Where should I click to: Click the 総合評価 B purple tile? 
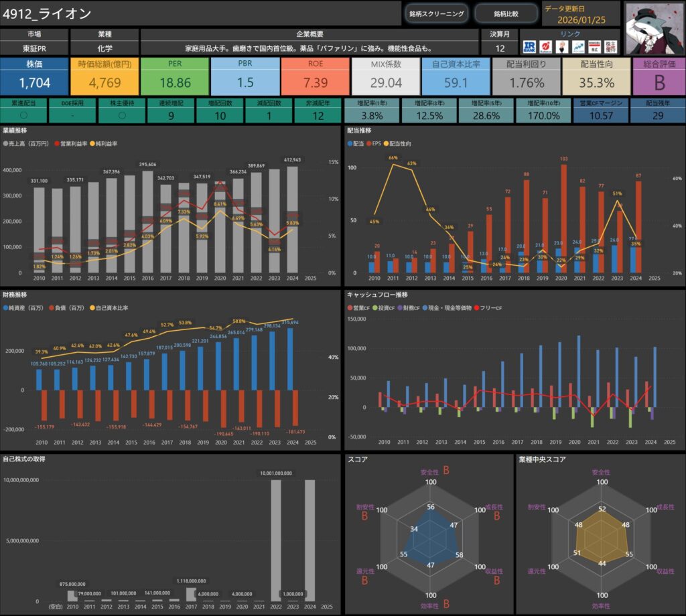pos(658,76)
